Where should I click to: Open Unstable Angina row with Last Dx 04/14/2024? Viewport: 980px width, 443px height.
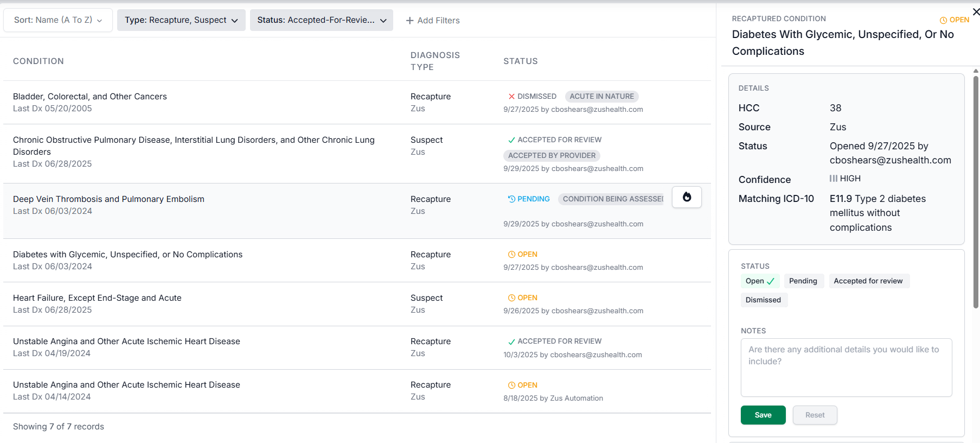pos(357,391)
